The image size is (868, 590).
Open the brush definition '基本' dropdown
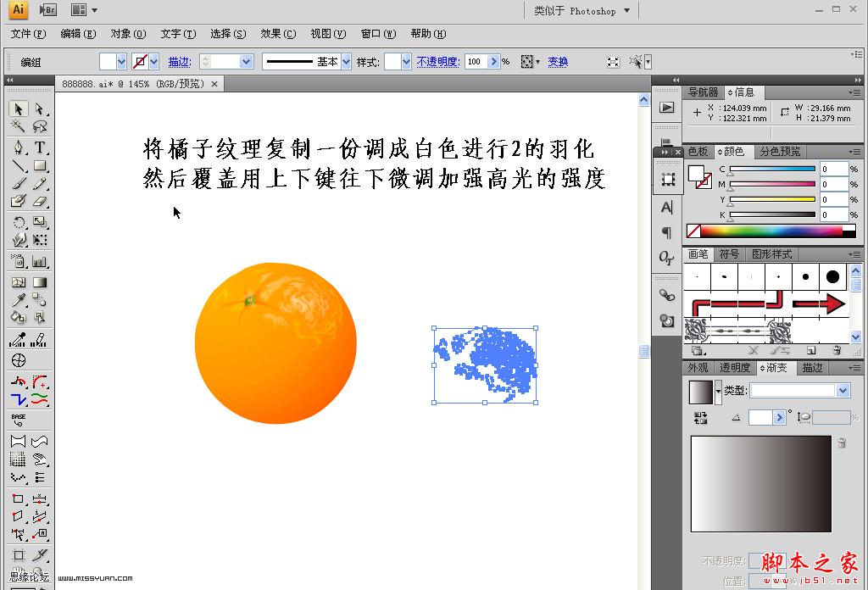coord(346,61)
